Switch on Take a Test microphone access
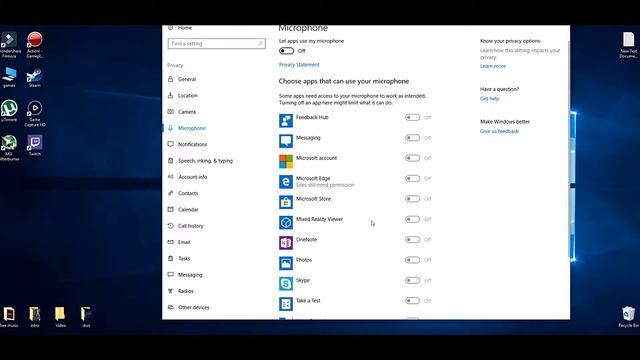This screenshot has height=360, width=640. [x=412, y=301]
